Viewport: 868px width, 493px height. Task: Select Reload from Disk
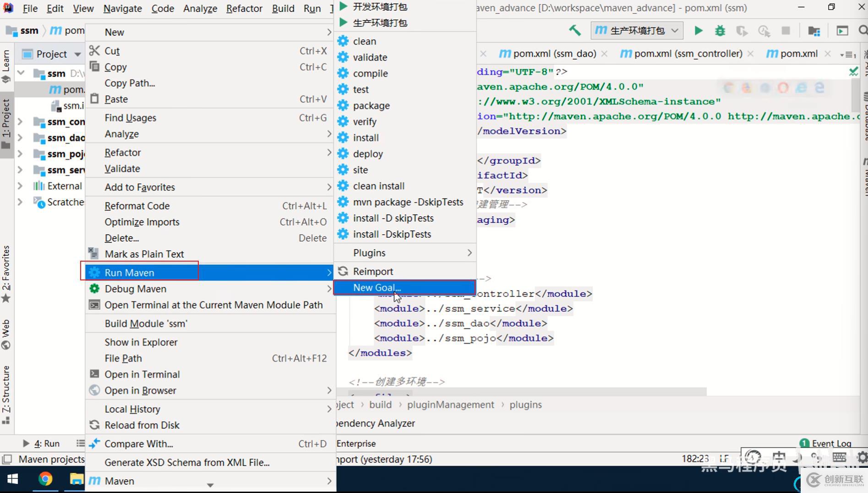(x=210, y=425)
